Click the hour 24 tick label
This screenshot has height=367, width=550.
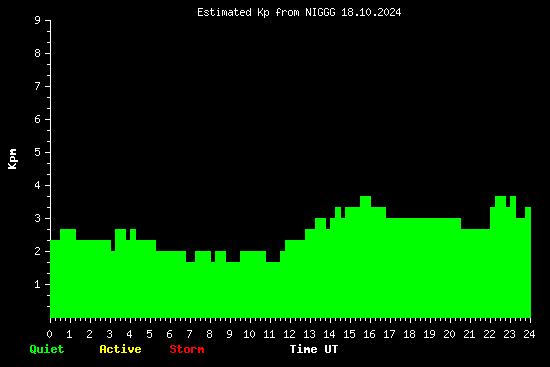pos(529,334)
